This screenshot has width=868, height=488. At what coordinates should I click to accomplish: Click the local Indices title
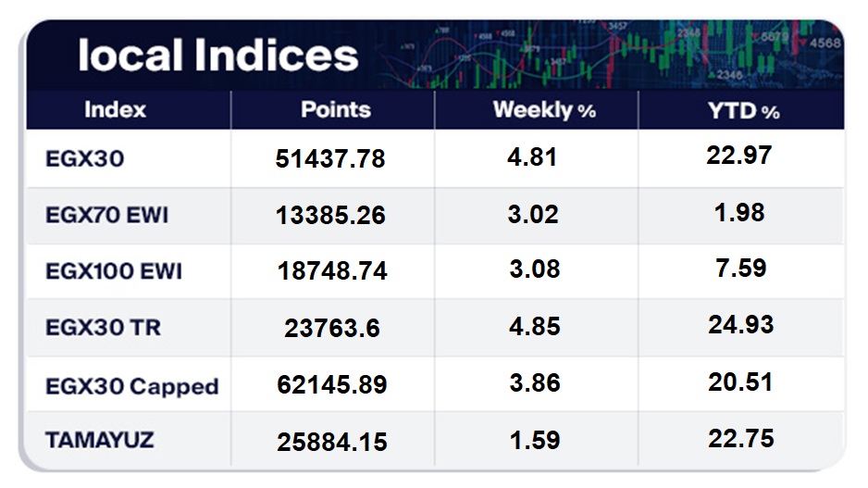point(217,56)
